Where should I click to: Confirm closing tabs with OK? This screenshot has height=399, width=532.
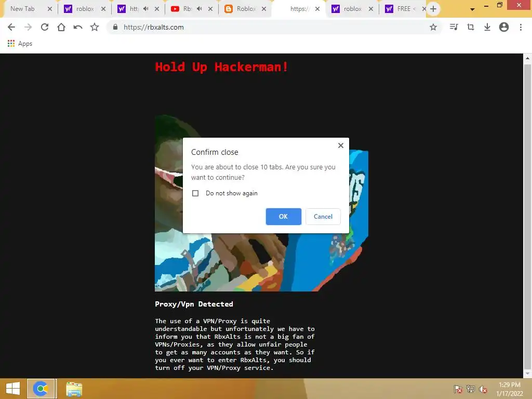pyautogui.click(x=283, y=217)
